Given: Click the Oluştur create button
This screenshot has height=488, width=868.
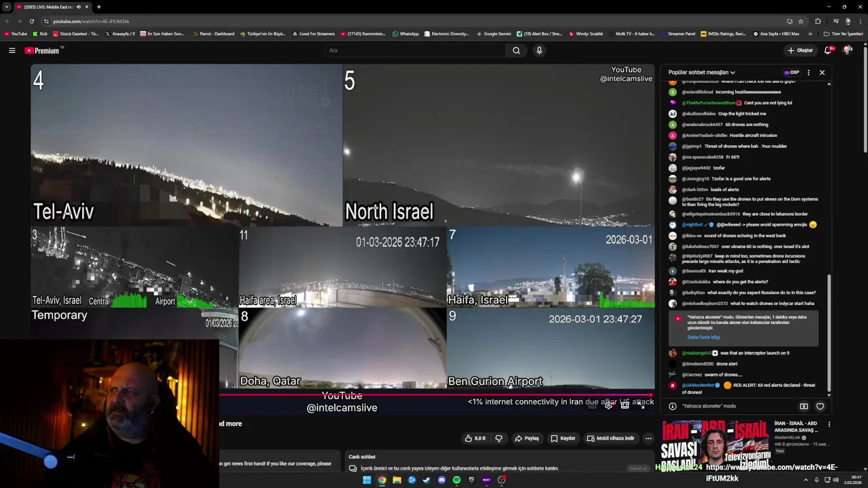Looking at the screenshot, I should [800, 50].
